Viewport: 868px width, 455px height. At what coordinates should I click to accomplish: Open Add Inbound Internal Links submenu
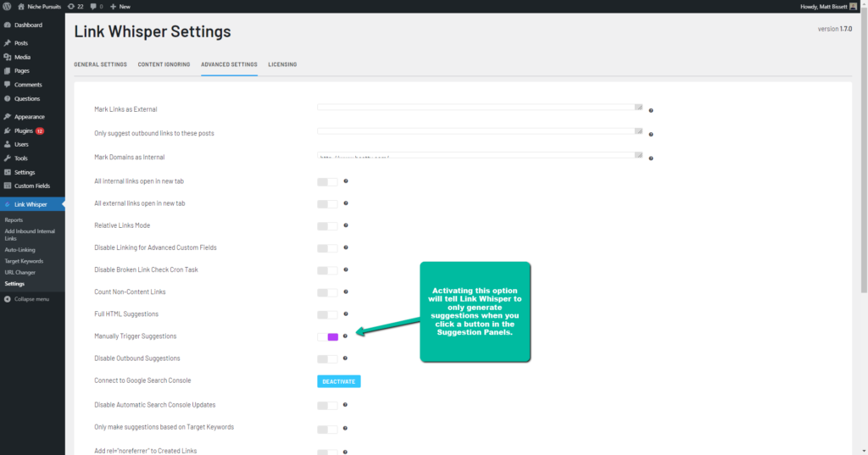point(30,235)
